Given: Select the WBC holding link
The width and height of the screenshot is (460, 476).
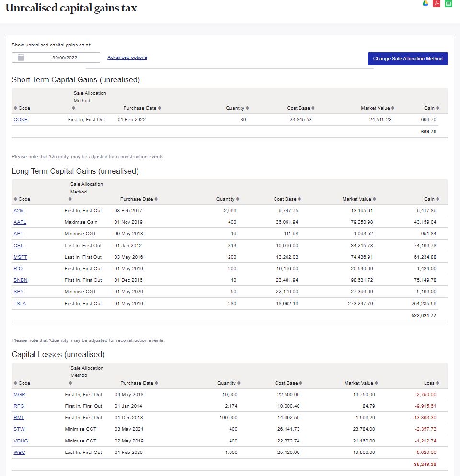Looking at the screenshot, I should tap(19, 452).
